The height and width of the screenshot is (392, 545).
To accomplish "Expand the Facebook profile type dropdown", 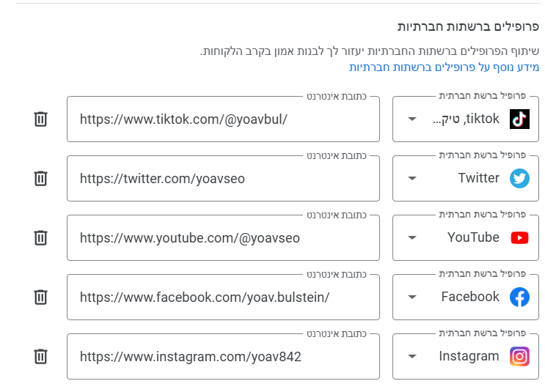I will click(x=412, y=297).
